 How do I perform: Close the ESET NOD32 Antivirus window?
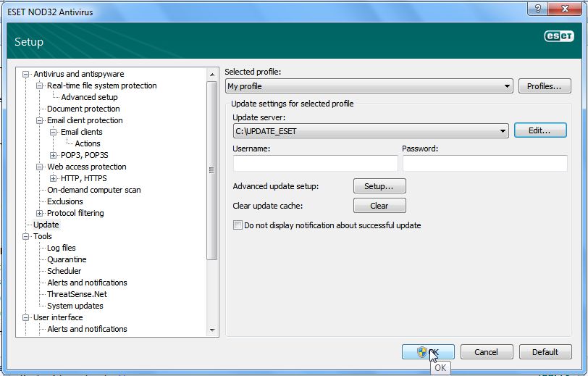tap(565, 9)
